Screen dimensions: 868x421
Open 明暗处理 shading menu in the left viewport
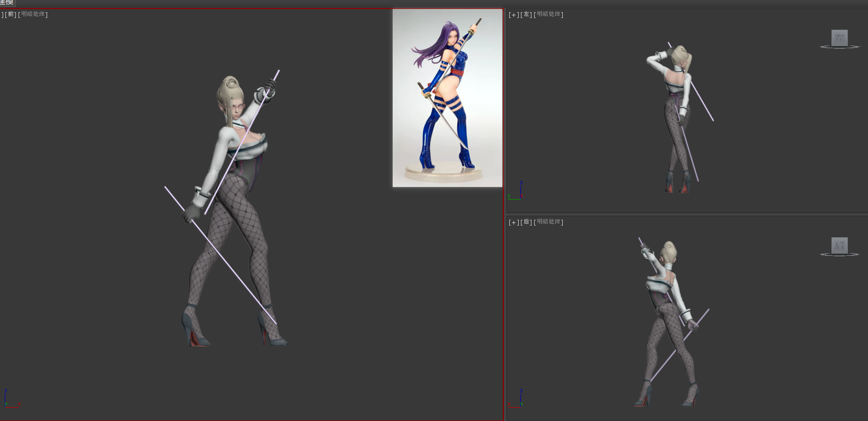coord(548,14)
